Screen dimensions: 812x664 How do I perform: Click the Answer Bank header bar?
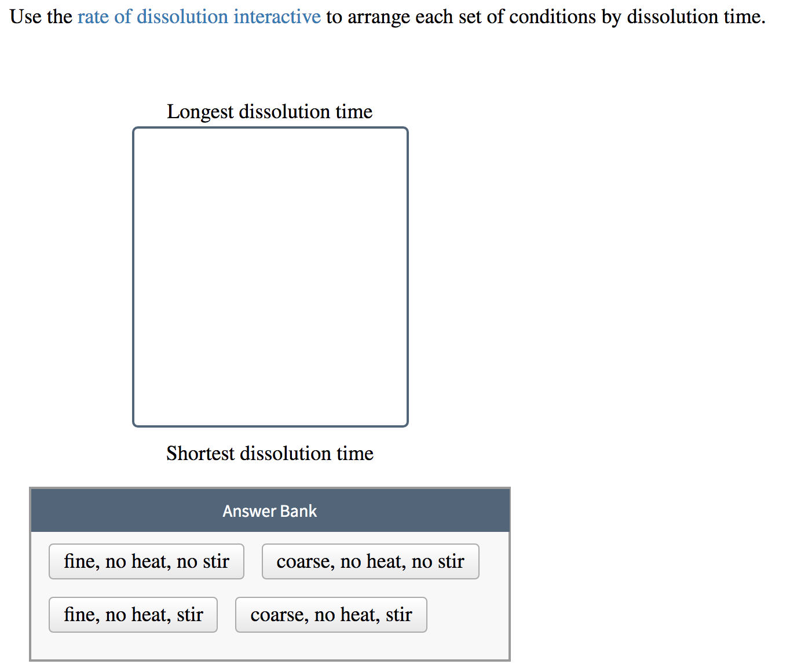tap(270, 510)
